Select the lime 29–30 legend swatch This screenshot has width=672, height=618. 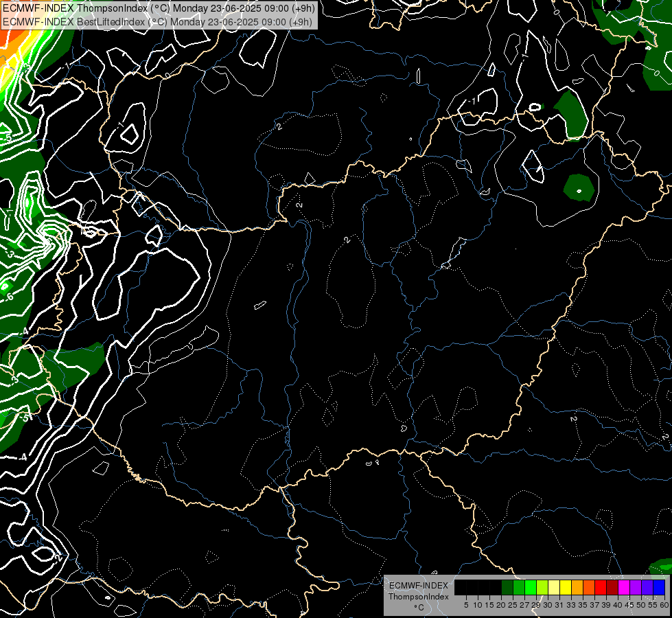point(542,587)
